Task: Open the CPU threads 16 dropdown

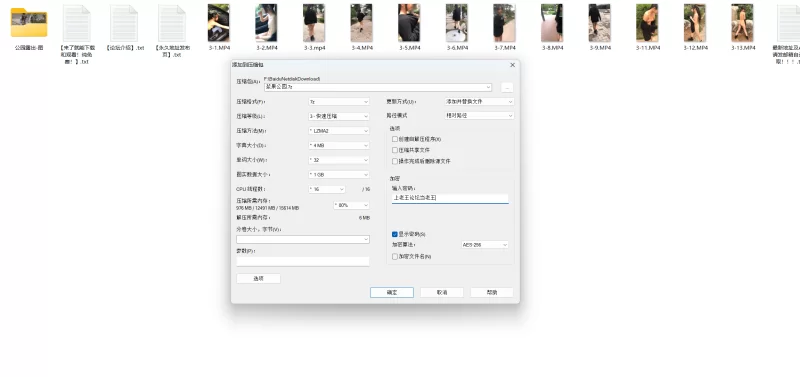Action: pyautogui.click(x=327, y=189)
